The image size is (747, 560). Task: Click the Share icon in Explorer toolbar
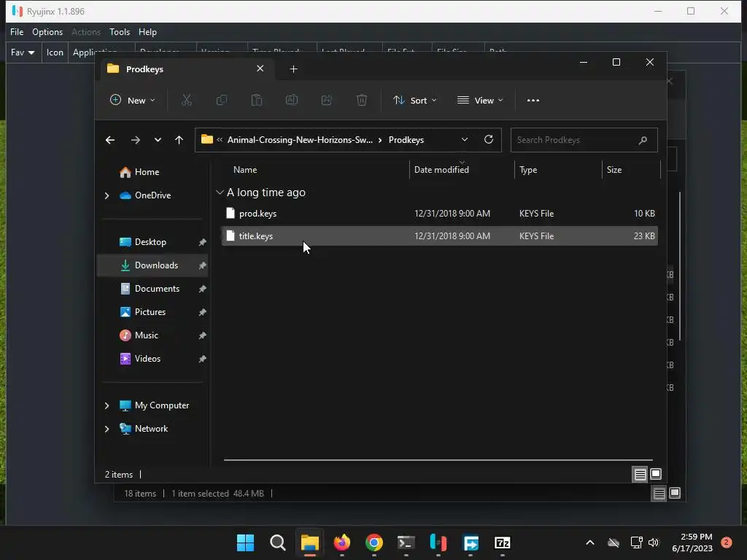(327, 100)
